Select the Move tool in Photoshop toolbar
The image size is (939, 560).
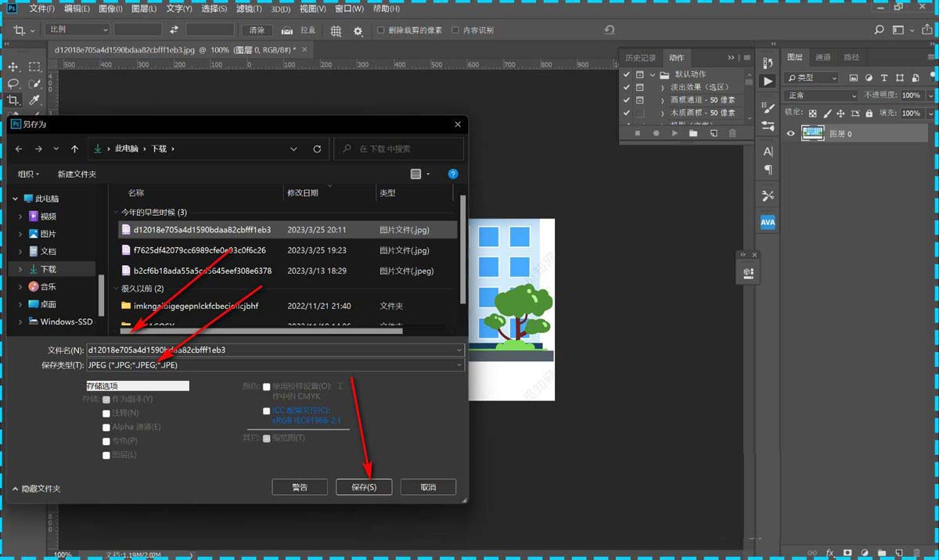coord(13,66)
